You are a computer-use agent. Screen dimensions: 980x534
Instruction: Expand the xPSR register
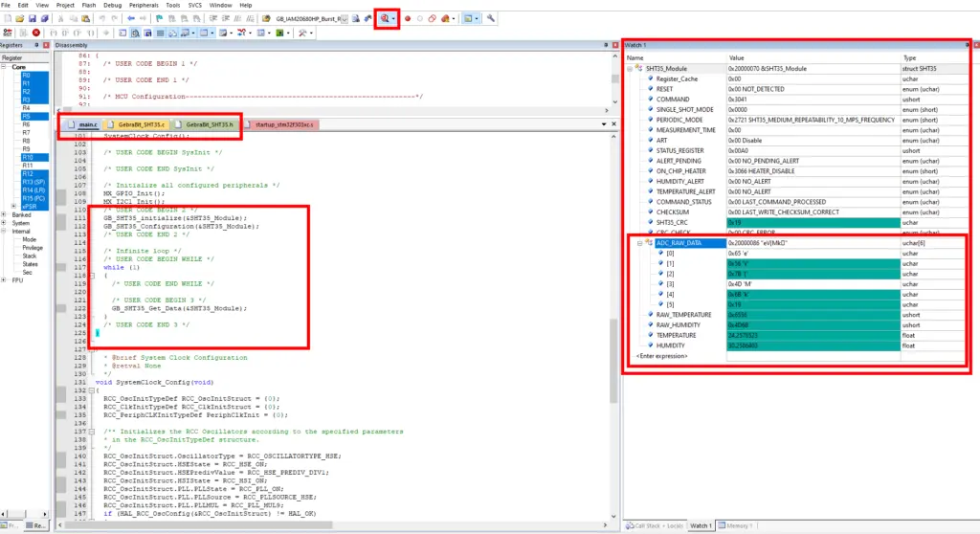[x=13, y=207]
